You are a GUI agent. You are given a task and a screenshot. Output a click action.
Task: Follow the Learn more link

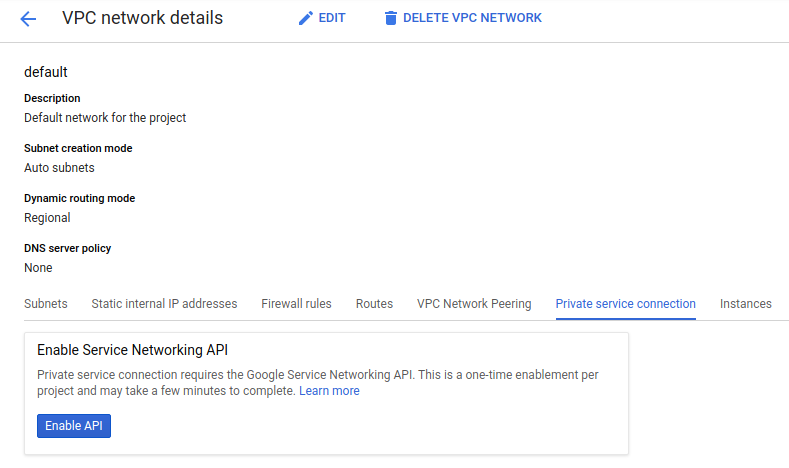(x=329, y=391)
